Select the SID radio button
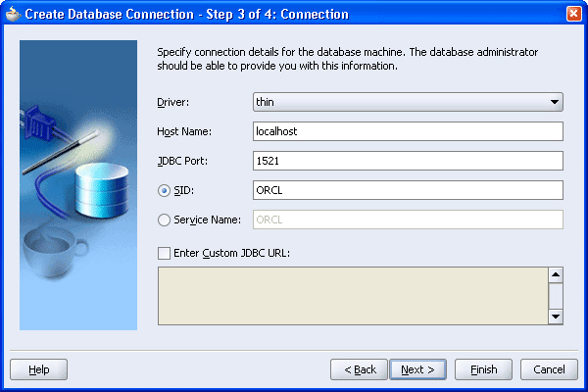Viewport: 588px width, 392px height. tap(164, 190)
